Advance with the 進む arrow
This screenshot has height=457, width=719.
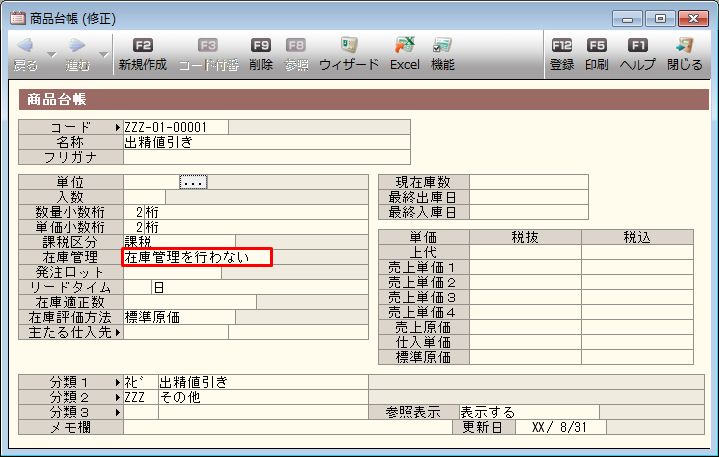click(x=76, y=55)
